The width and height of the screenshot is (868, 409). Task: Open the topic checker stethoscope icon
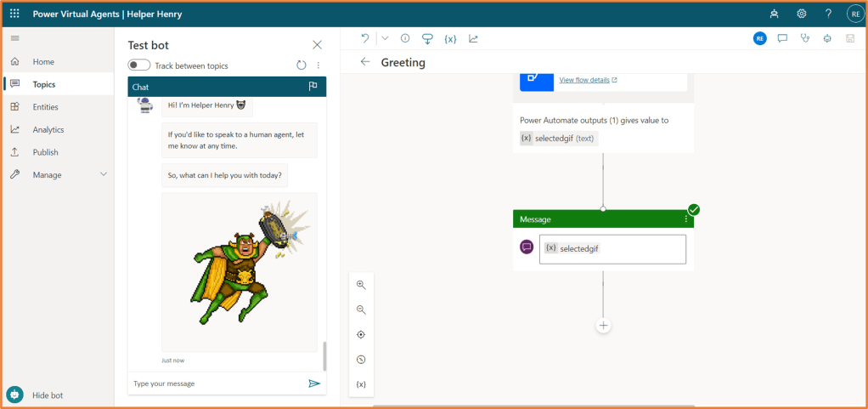pos(805,38)
